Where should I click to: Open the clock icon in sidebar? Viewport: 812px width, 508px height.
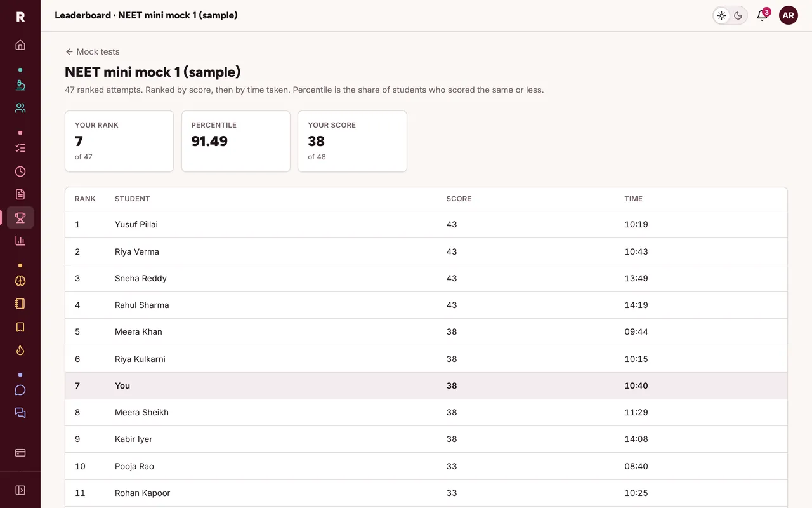(20, 171)
